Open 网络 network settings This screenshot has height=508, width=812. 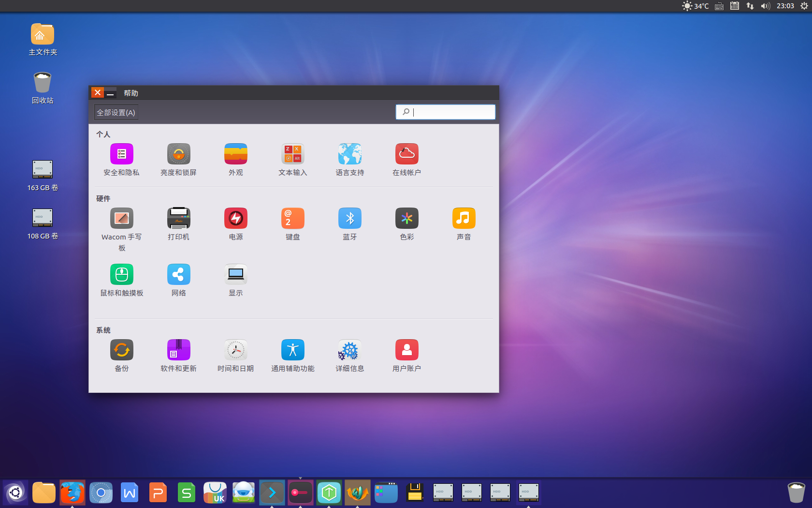(178, 280)
